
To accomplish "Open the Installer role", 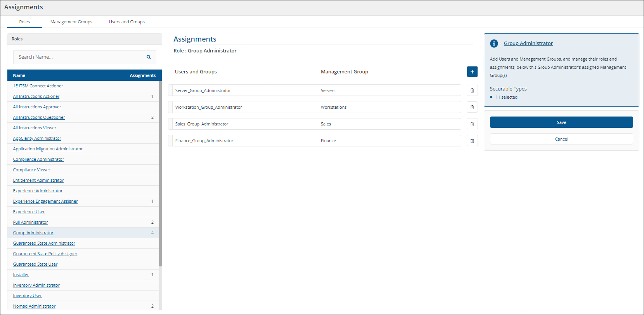I will coord(21,275).
